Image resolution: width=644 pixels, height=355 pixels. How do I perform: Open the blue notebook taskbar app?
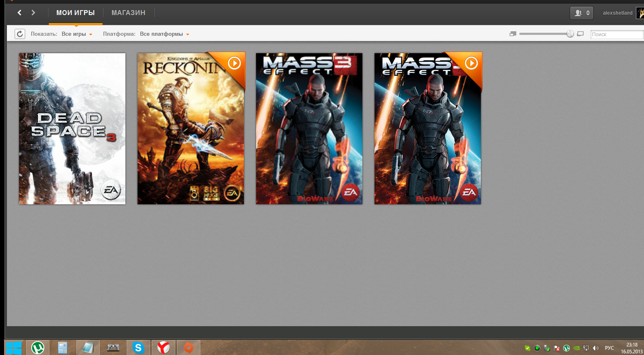(x=88, y=348)
